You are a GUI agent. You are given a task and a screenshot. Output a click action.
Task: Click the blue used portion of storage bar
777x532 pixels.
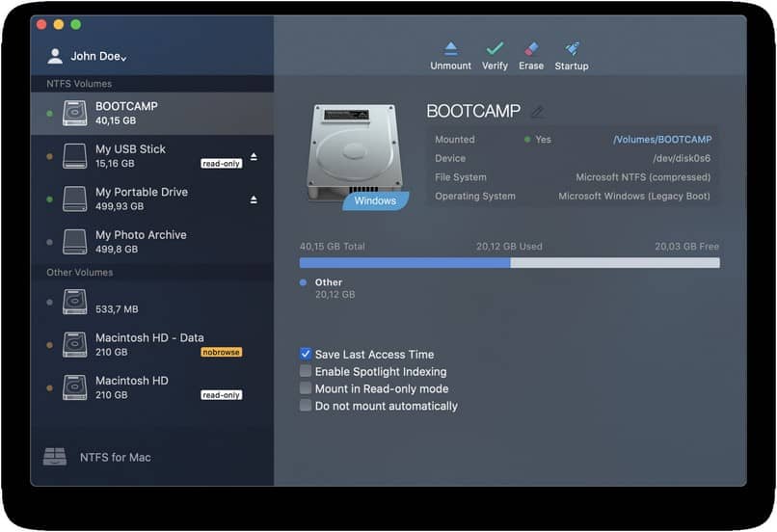[405, 263]
